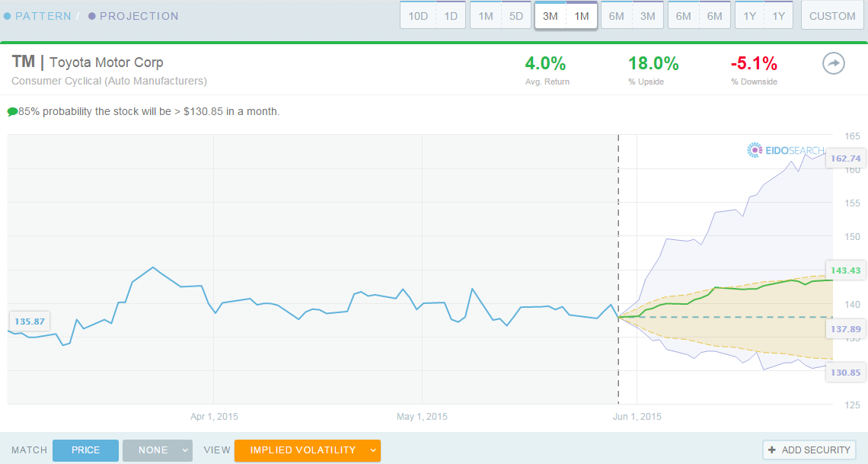
Task: Click the ADD SECURITY button
Action: (809, 450)
